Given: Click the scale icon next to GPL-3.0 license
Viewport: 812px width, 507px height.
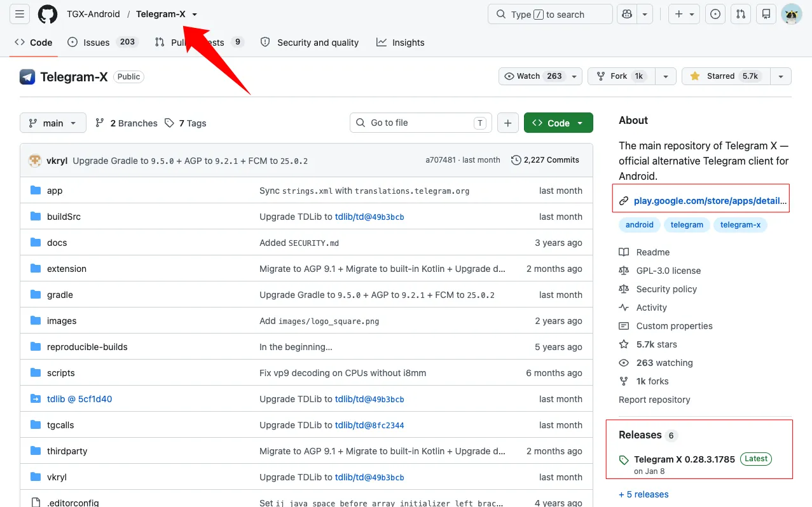Looking at the screenshot, I should 624,271.
